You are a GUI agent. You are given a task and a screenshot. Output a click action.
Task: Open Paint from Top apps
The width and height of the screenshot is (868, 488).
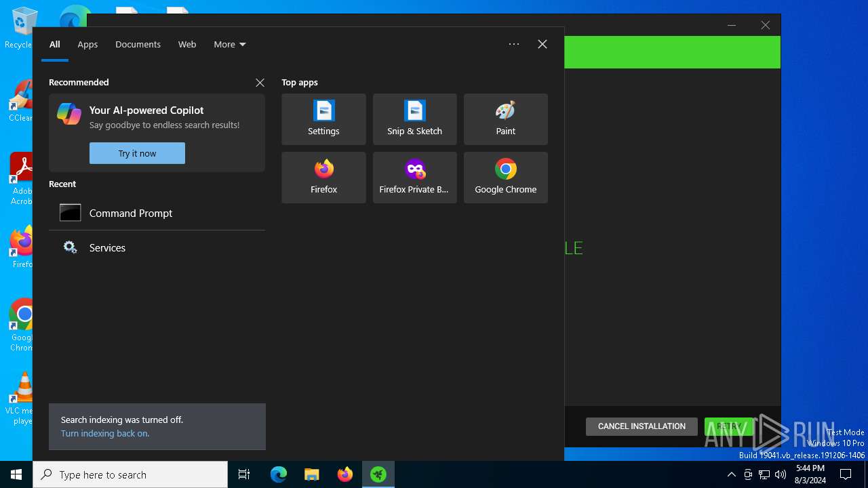505,119
